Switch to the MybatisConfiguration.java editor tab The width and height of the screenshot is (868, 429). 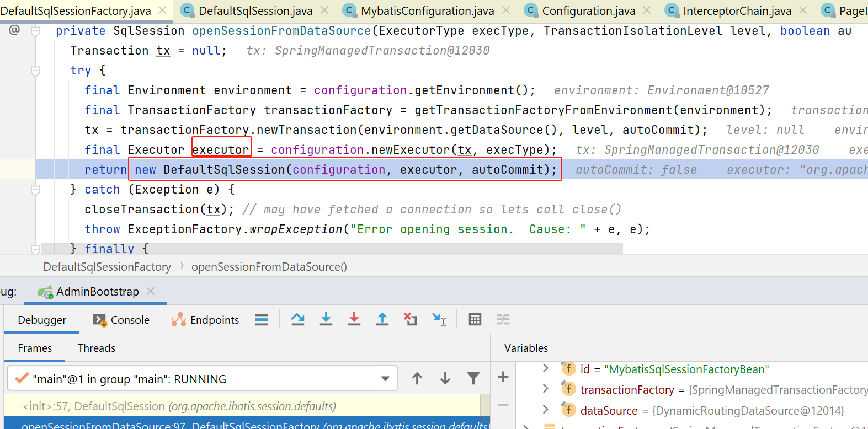(x=427, y=11)
